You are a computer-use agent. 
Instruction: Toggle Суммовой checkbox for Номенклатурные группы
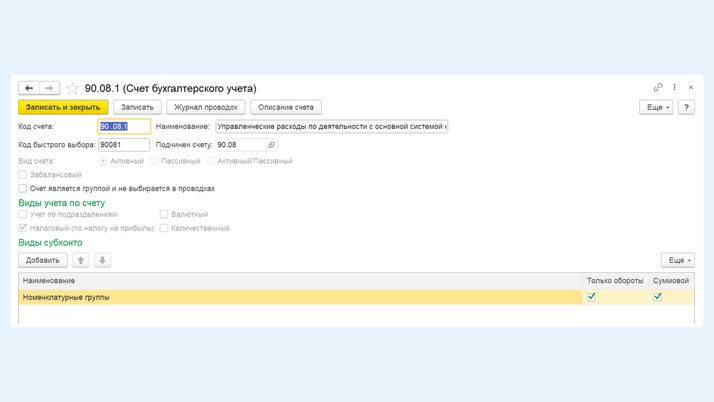pyautogui.click(x=657, y=297)
